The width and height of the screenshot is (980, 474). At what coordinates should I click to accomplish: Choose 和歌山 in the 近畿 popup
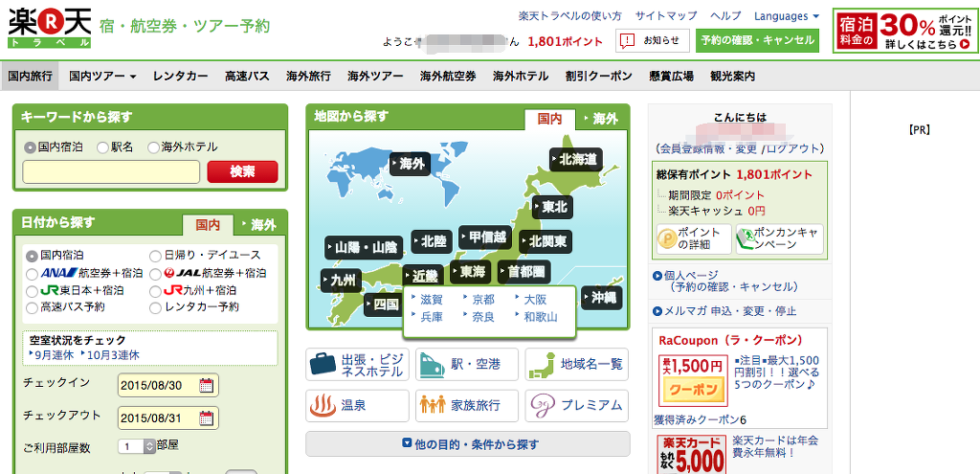click(540, 316)
